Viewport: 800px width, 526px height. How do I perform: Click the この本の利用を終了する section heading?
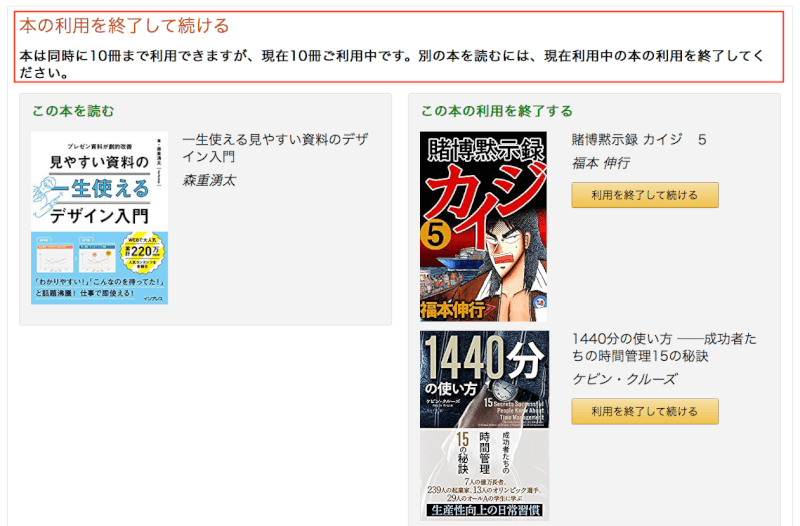497,111
